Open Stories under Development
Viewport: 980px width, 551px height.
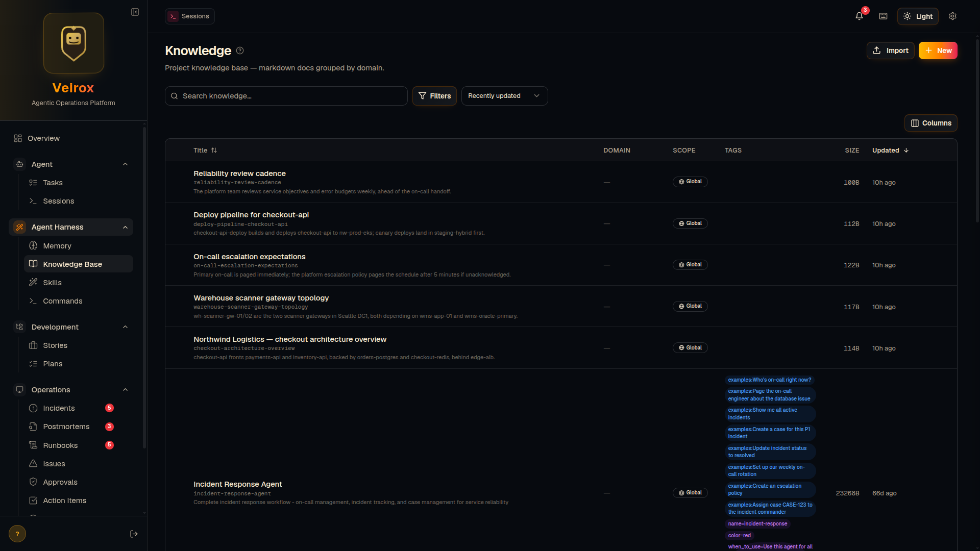79,345
